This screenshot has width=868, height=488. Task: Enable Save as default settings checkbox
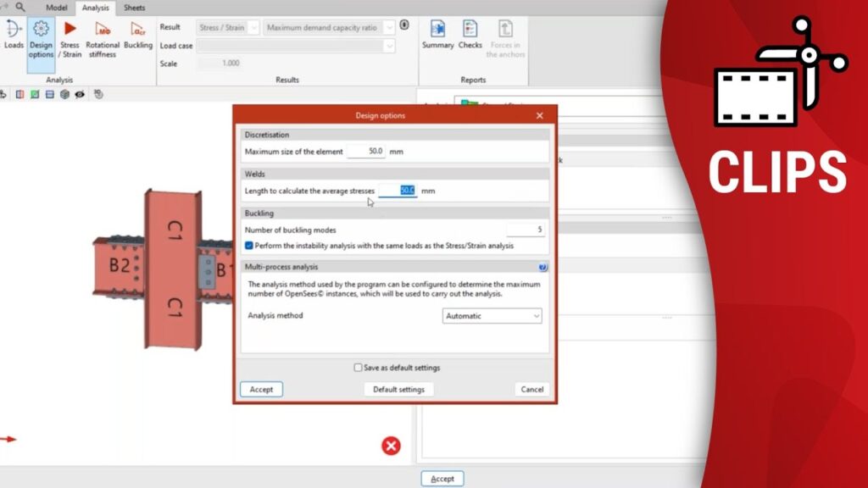358,368
